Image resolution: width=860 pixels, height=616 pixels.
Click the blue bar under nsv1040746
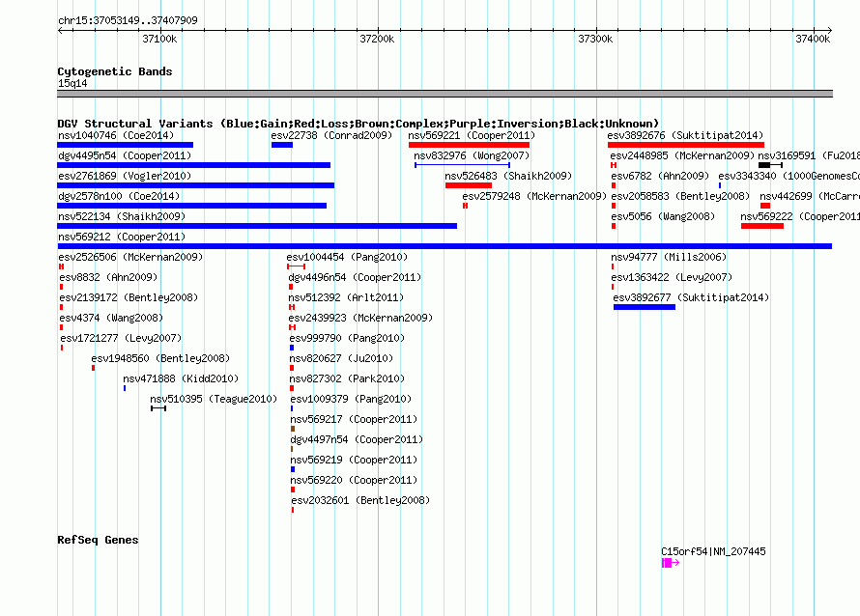(125, 145)
